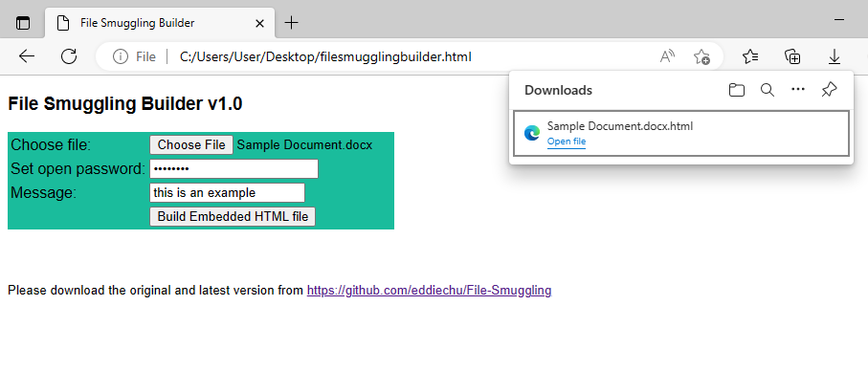868x371 pixels.
Task: Click the chosen file name Sample Document.docx
Action: pyautogui.click(x=304, y=144)
